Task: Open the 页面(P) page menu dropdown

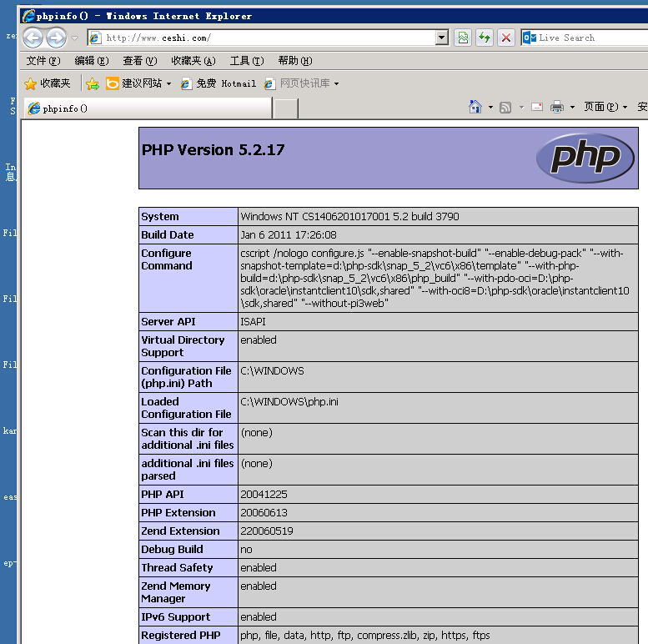Action: pos(605,107)
